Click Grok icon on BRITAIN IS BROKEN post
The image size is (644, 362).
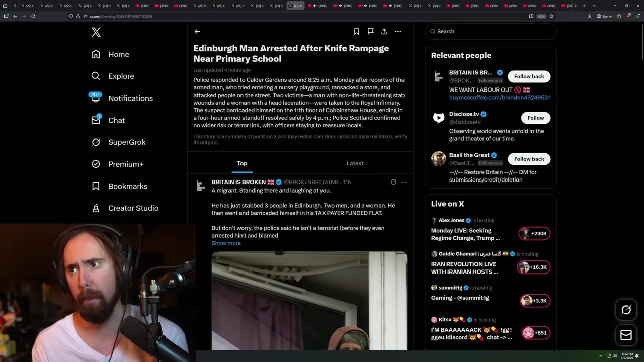[393, 182]
